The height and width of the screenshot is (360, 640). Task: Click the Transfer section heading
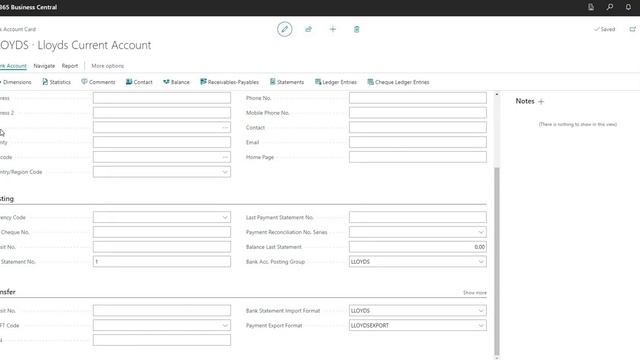tap(8, 292)
